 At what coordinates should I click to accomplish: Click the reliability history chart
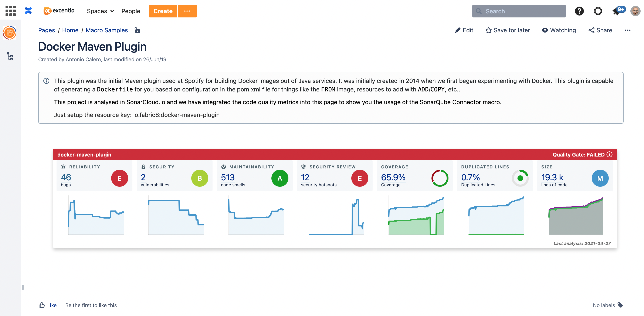tap(96, 216)
